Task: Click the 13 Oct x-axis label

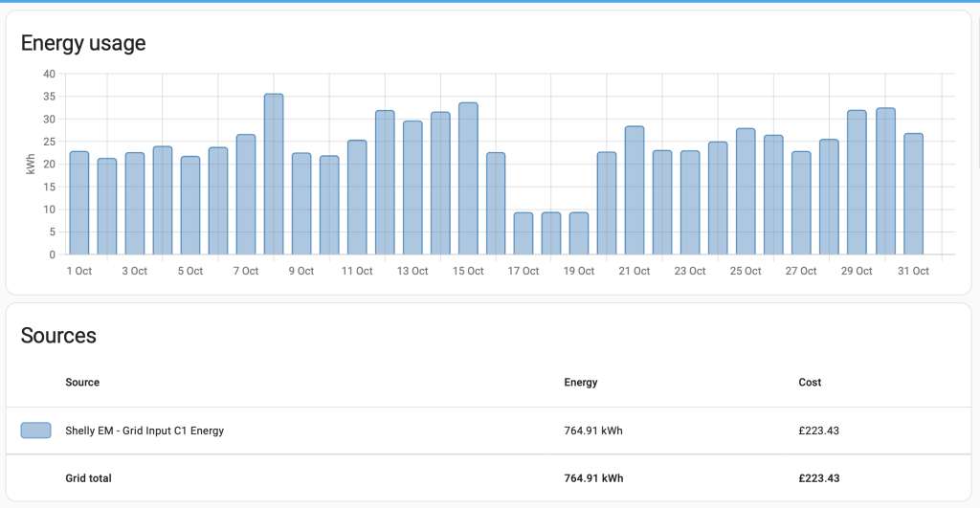Action: (412, 272)
